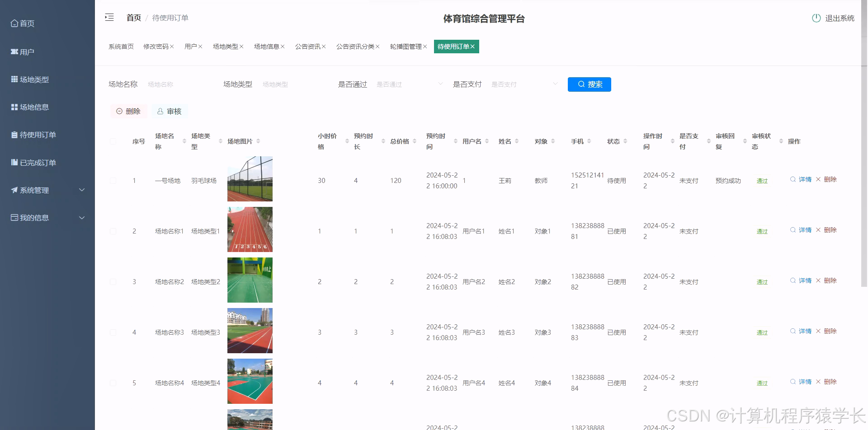Sort by 小时价格 column
The width and height of the screenshot is (868, 430).
pyautogui.click(x=347, y=141)
